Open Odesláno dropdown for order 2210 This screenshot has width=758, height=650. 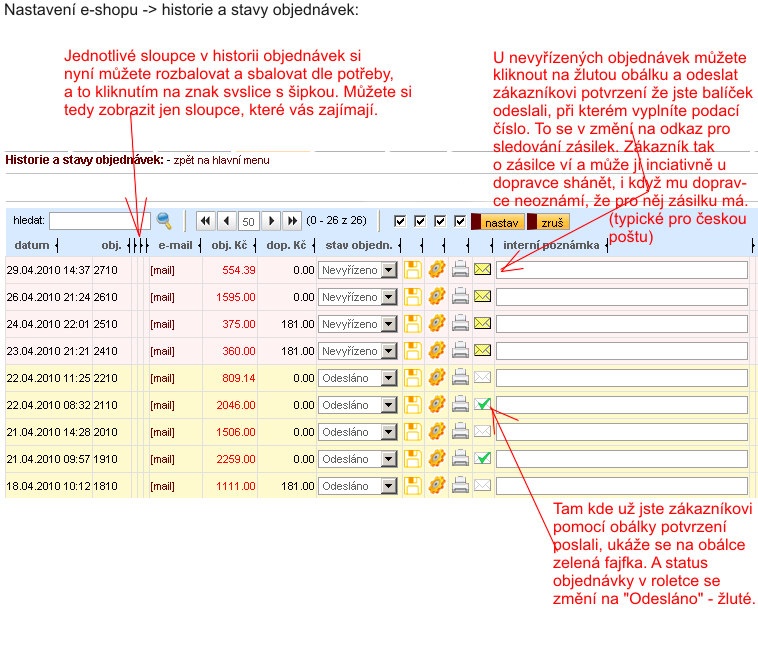(x=357, y=378)
